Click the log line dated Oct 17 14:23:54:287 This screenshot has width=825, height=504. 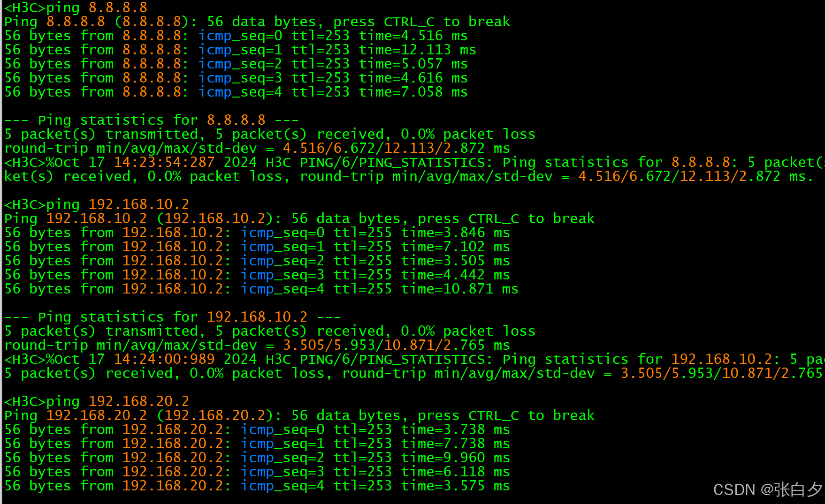(x=414, y=162)
